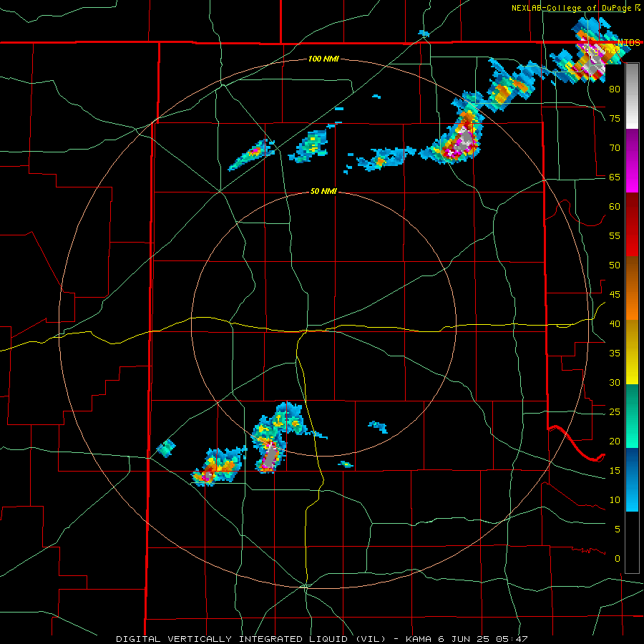Click the 100 NMI range ring label

click(x=323, y=59)
